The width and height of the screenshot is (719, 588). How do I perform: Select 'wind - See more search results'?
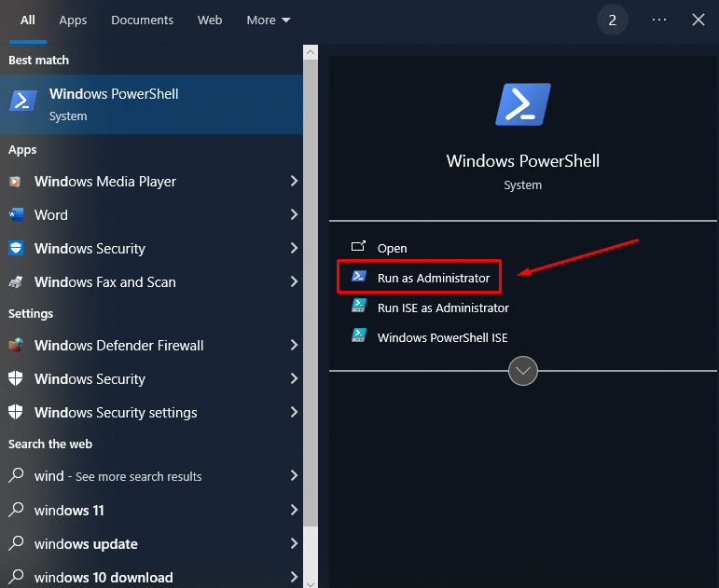coord(151,476)
